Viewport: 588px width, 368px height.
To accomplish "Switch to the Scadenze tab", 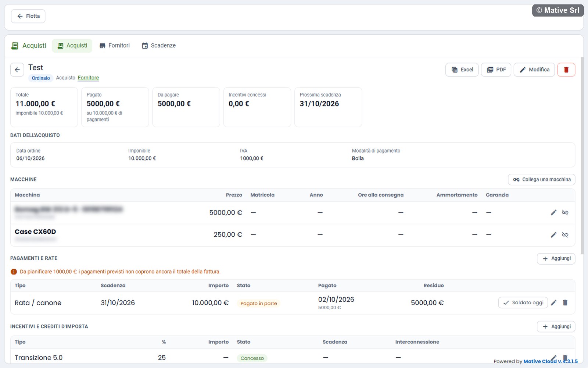I will 159,46.
